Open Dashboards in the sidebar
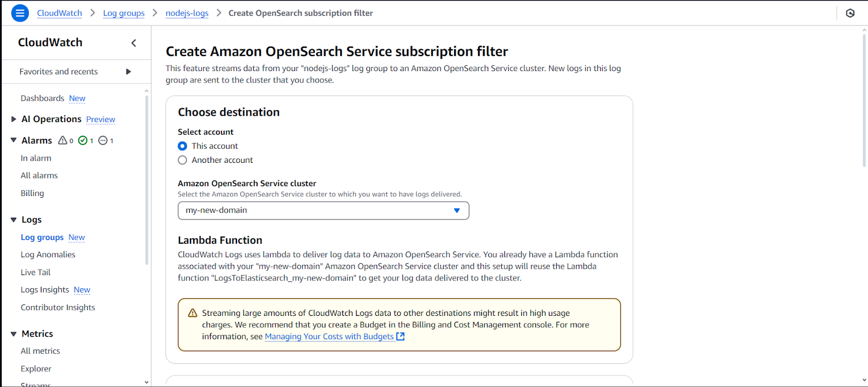 [42, 98]
